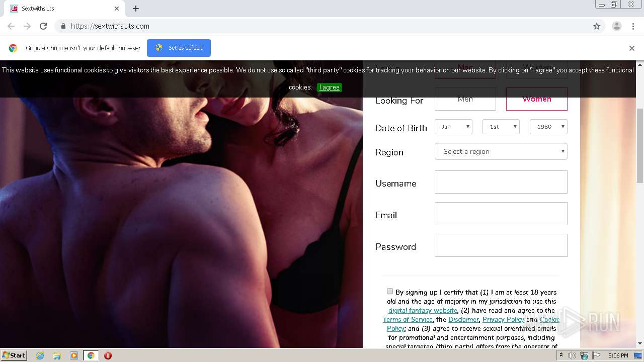
Task: Focus the Email input field
Action: pos(501,214)
